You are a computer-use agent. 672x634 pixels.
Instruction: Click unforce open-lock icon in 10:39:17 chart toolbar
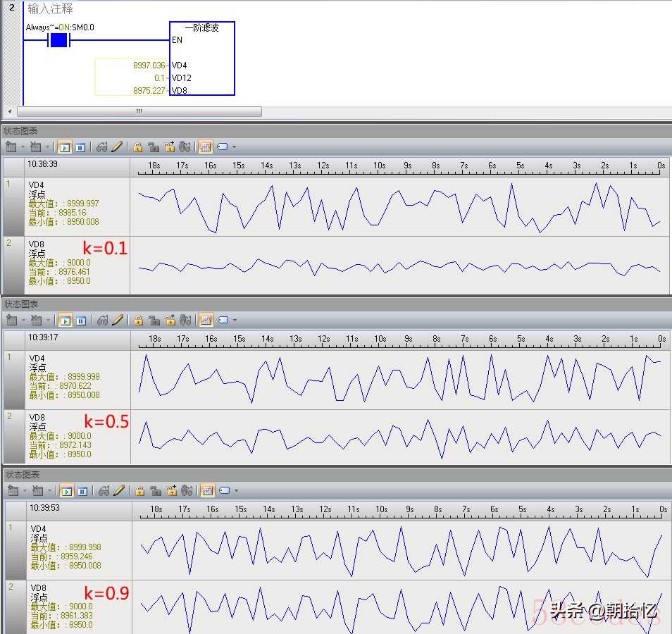tap(154, 321)
